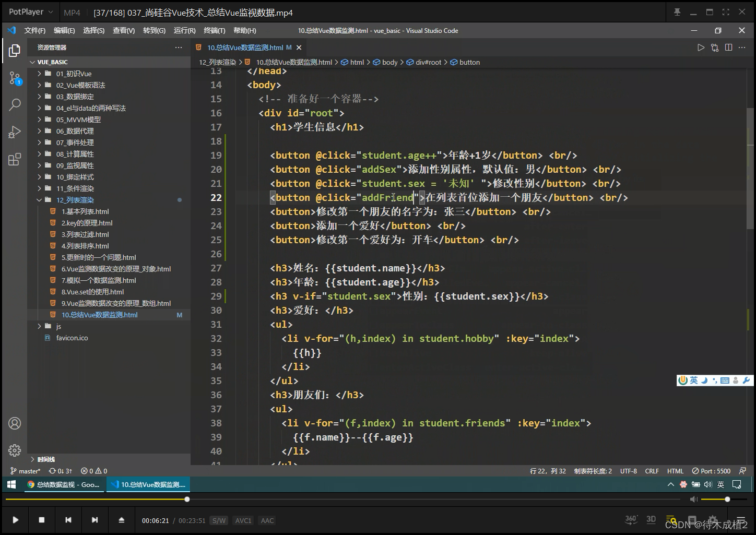The width and height of the screenshot is (756, 535).
Task: Open the 编辑(E) menu
Action: pos(64,31)
